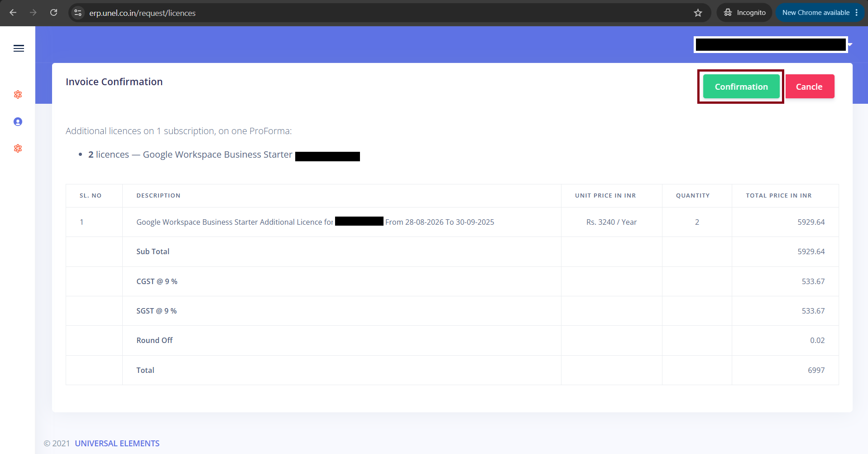Open Chrome's three-dot menu

(x=857, y=13)
